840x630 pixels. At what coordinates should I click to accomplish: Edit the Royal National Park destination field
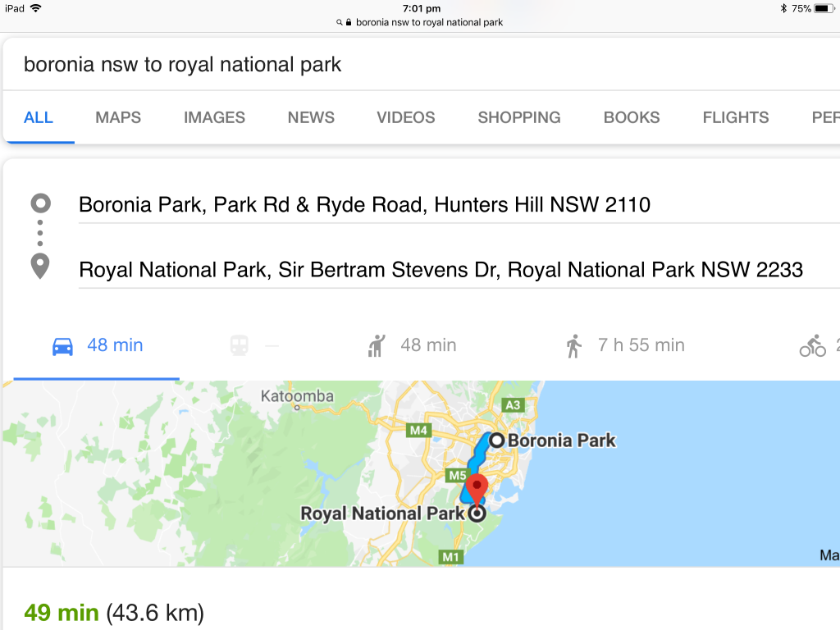(441, 269)
